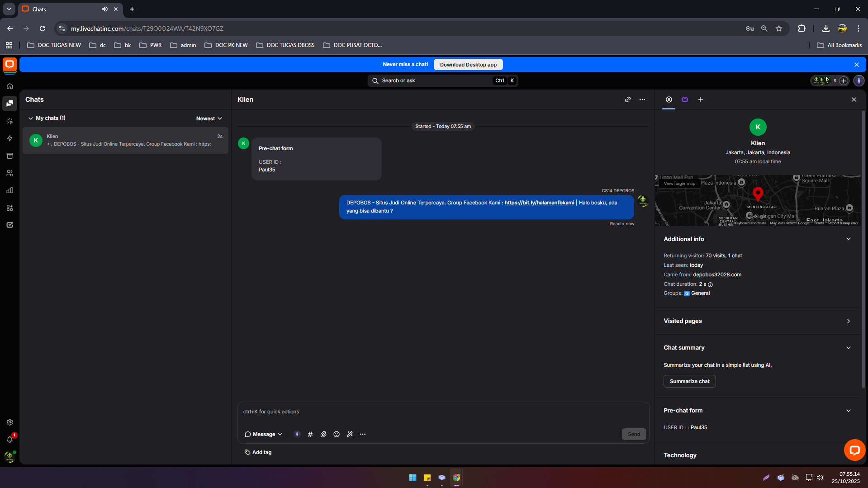The width and height of the screenshot is (868, 488).
Task: Open the admin bookmark folder
Action: pyautogui.click(x=183, y=45)
